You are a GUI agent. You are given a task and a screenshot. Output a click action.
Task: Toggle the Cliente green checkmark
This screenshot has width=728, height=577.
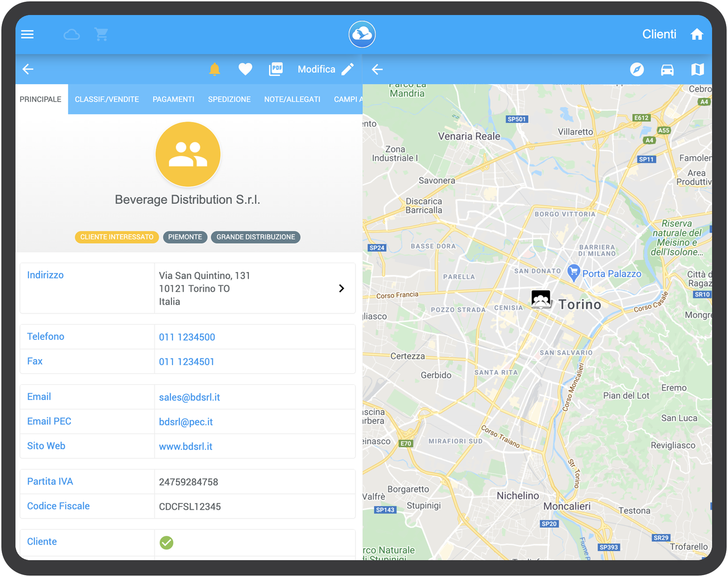click(x=167, y=542)
